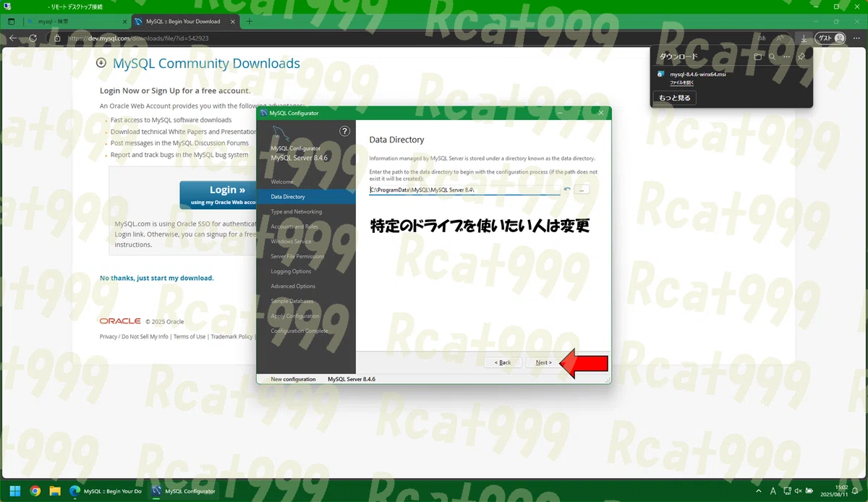
Task: Close the 'MySQL :: Begin Your Download' tab
Action: pyautogui.click(x=232, y=22)
